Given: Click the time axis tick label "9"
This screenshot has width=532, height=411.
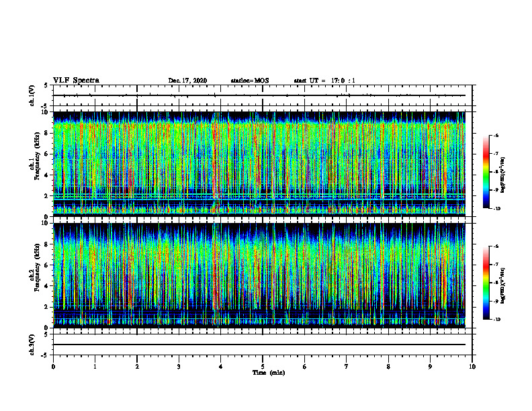Looking at the screenshot, I should [430, 367].
